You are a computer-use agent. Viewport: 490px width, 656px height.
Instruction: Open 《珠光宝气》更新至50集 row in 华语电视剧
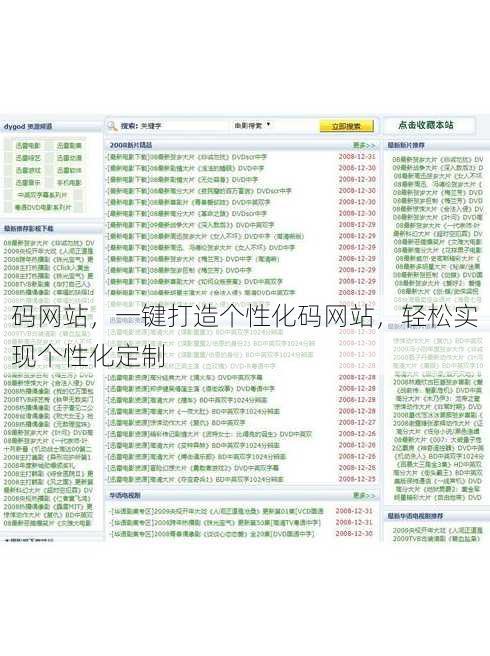[215, 523]
